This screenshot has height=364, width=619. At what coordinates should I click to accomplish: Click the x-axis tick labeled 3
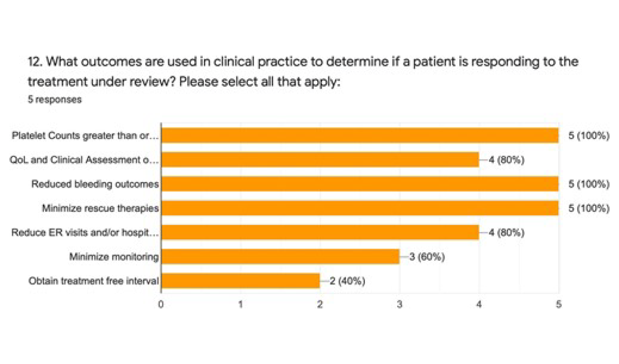[399, 304]
